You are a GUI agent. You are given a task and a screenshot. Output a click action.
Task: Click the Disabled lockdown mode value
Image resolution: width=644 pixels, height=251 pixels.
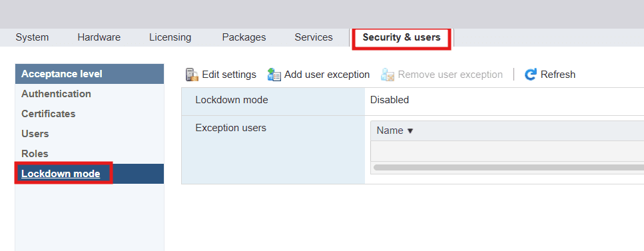390,100
